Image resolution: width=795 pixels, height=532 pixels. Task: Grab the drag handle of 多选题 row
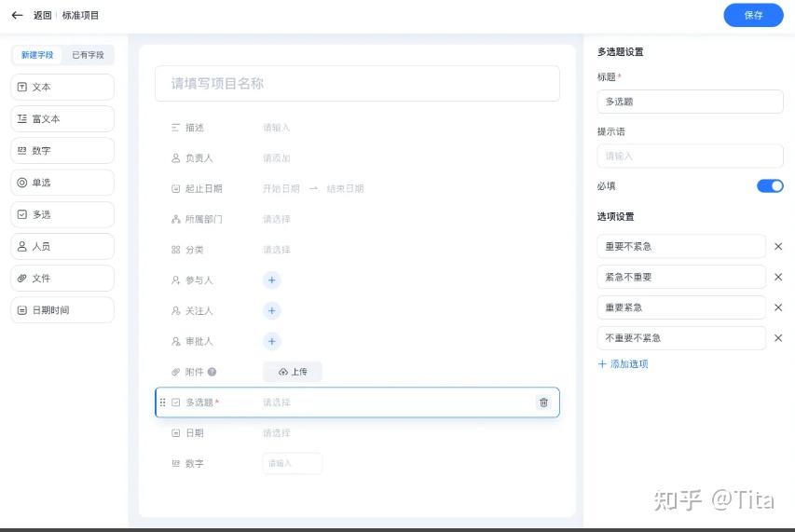pos(162,402)
